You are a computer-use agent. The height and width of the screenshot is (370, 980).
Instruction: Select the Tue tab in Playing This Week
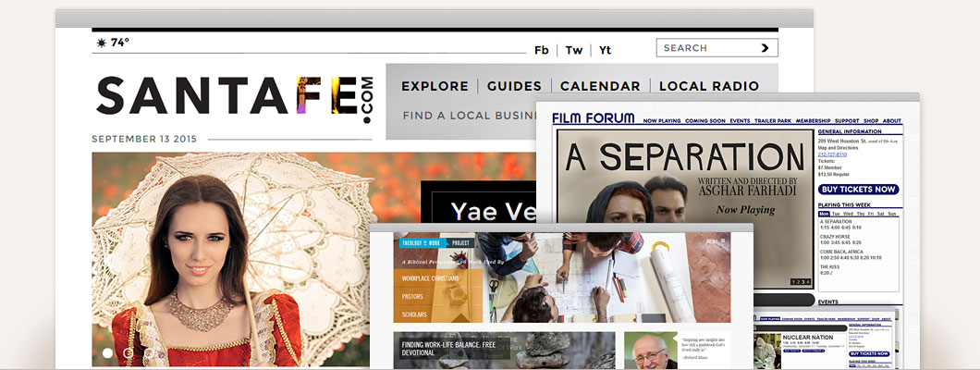pyautogui.click(x=835, y=214)
